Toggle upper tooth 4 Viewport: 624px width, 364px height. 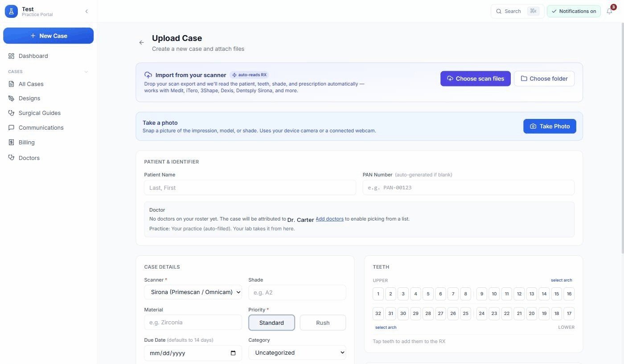click(415, 294)
